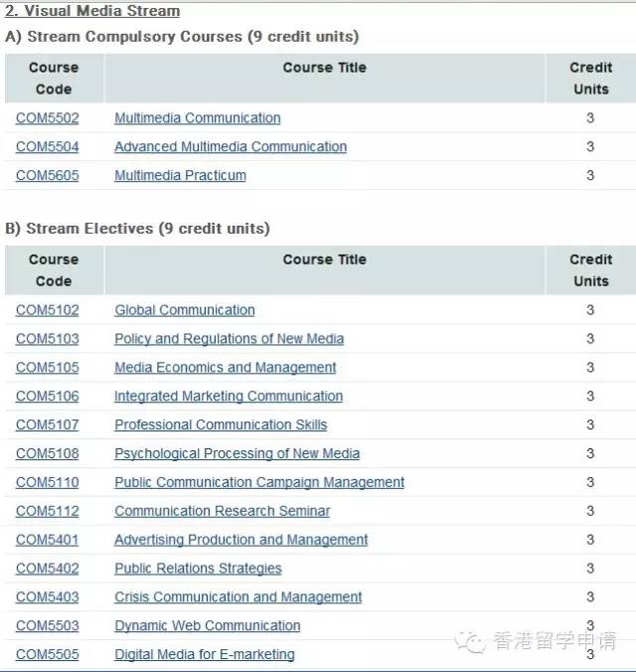This screenshot has height=672, width=636.
Task: Click the Advanced Multimedia Communication link
Action: click(231, 146)
